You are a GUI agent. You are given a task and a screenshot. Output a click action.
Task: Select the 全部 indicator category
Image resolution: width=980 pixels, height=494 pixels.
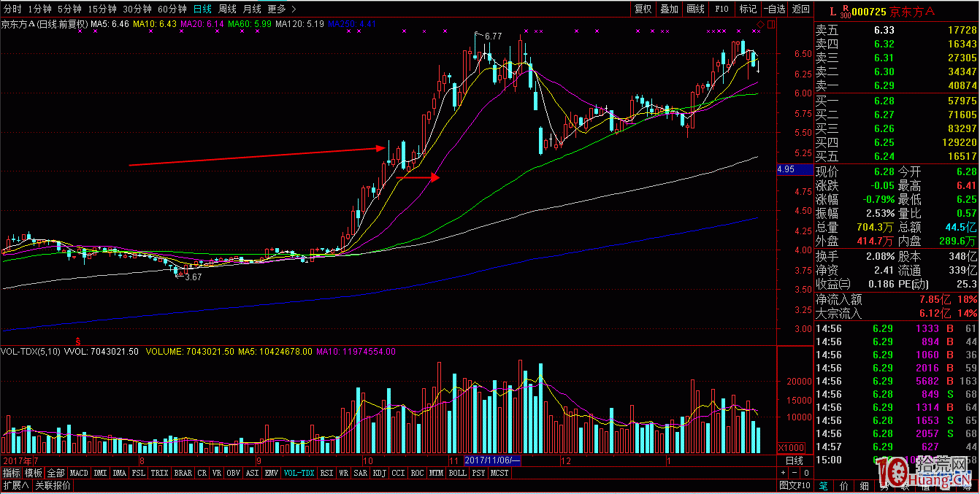point(56,473)
